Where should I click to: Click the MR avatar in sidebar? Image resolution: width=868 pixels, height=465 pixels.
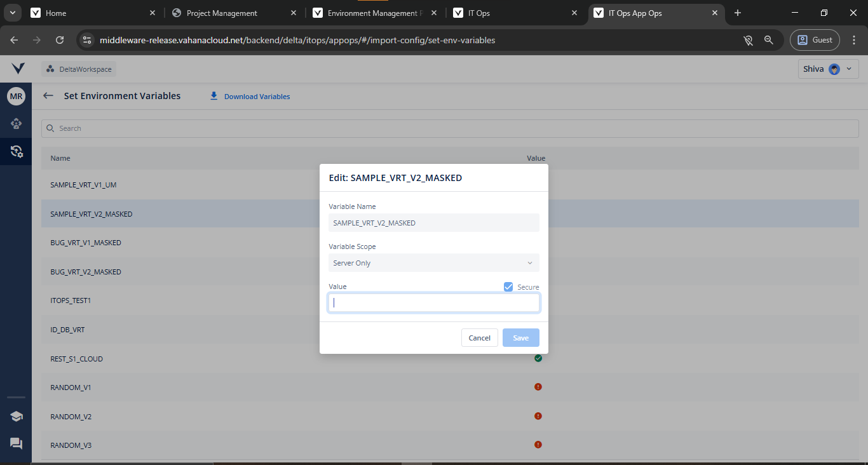[x=16, y=97]
